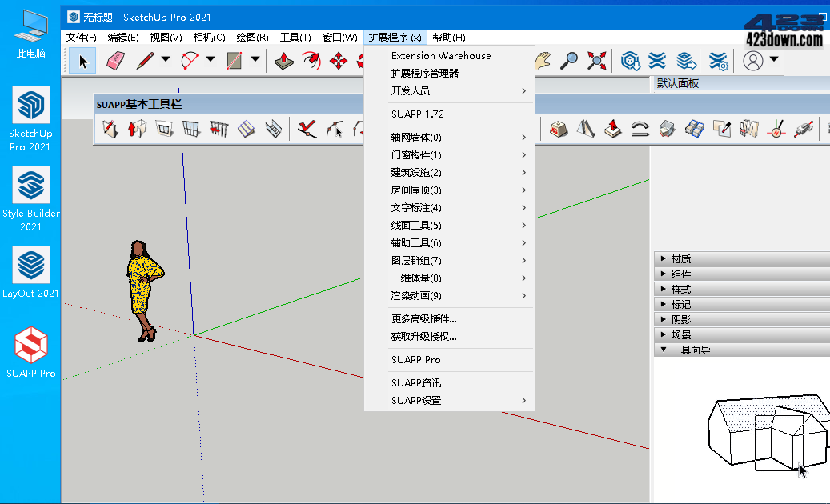Screen dimensions: 830x504
Task: Open the rectangle tool dropdown arrow
Action: coord(255,59)
